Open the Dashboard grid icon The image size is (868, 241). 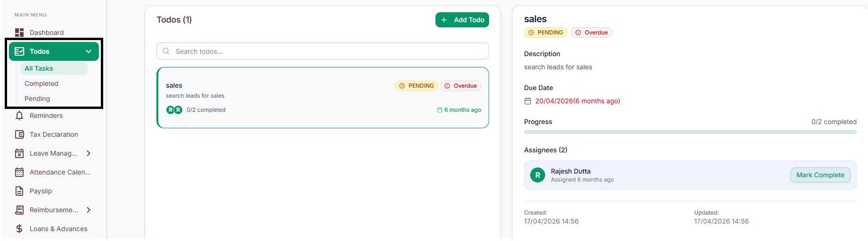click(19, 33)
